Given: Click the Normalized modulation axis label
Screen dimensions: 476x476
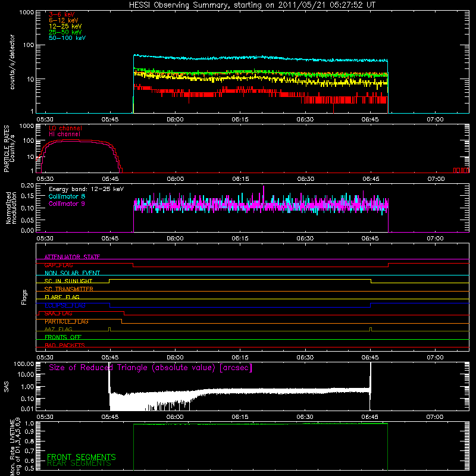Looking at the screenshot, I should (x=11, y=208).
